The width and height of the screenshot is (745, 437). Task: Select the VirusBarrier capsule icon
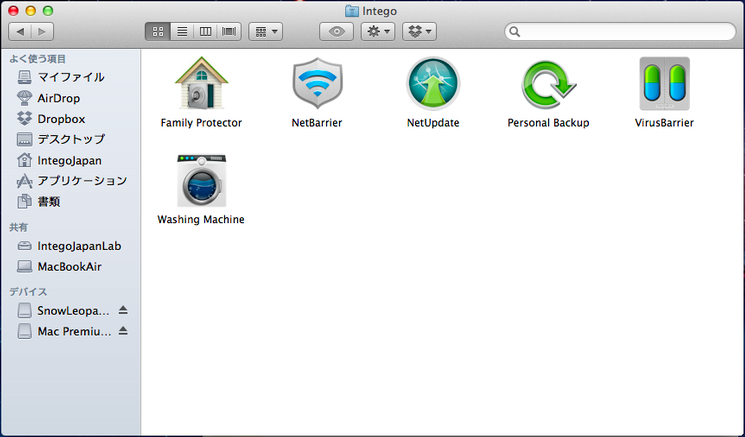[x=664, y=84]
